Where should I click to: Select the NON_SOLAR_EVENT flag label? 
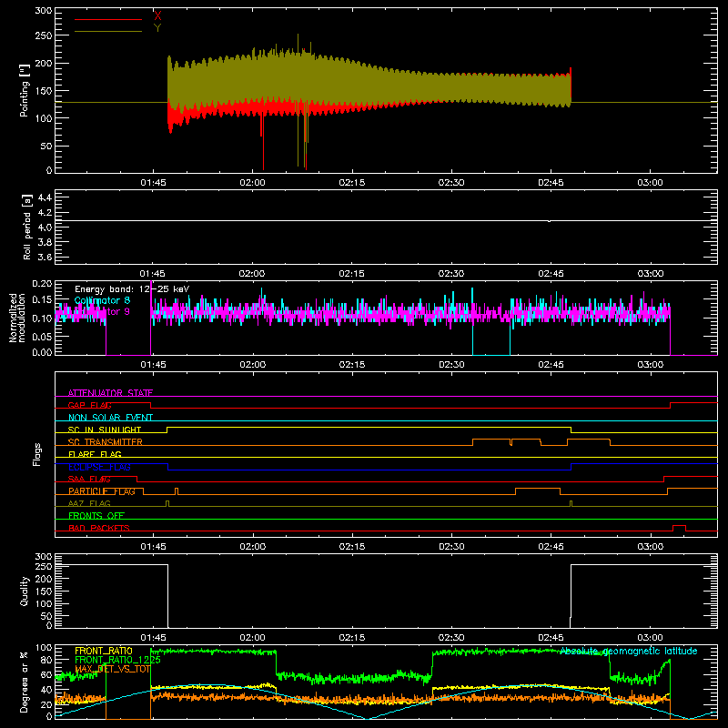click(x=110, y=418)
